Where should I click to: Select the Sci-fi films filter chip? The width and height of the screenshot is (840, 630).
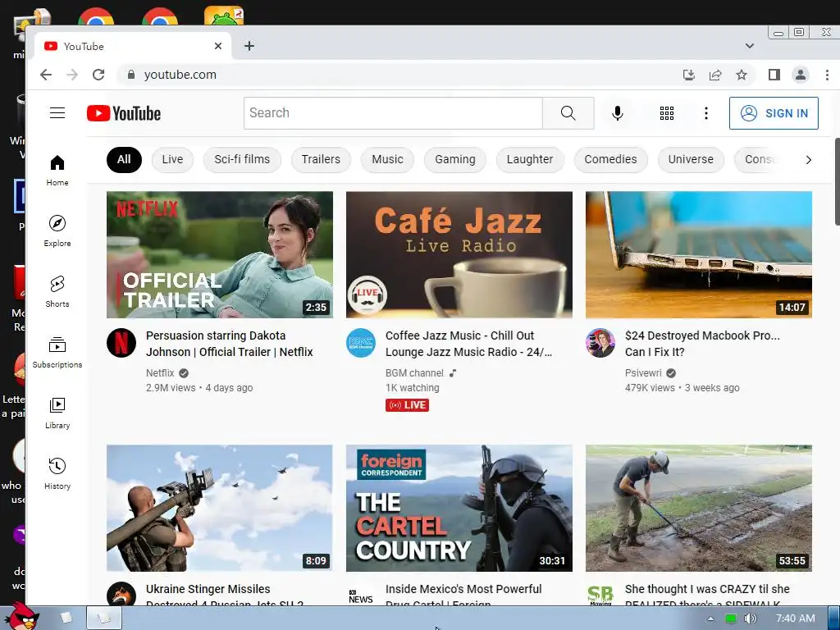coord(242,160)
